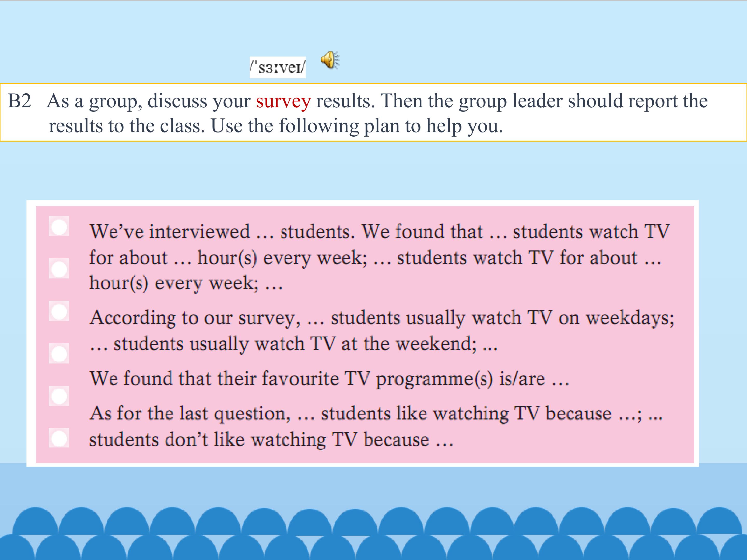747x560 pixels.
Task: Tick the bullet box beside 'watch TV at the weekend'
Action: click(59, 353)
